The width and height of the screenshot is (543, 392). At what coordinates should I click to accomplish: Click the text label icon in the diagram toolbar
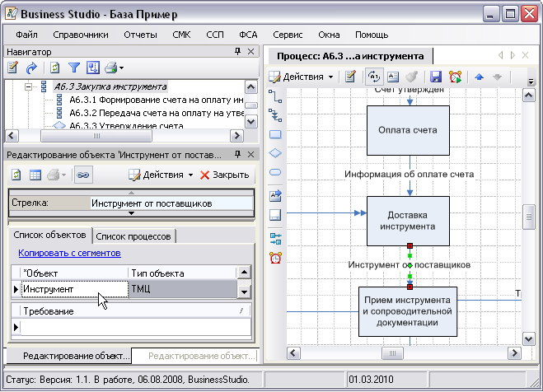(393, 77)
